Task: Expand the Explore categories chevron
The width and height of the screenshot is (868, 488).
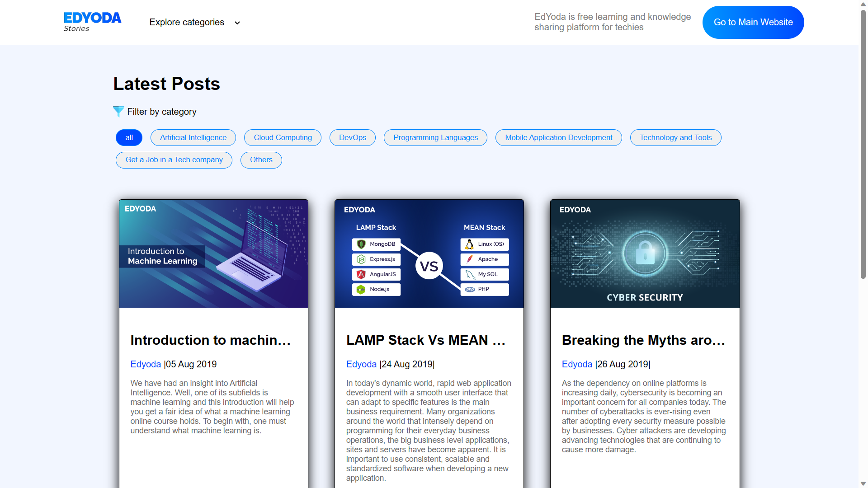Action: pos(237,23)
